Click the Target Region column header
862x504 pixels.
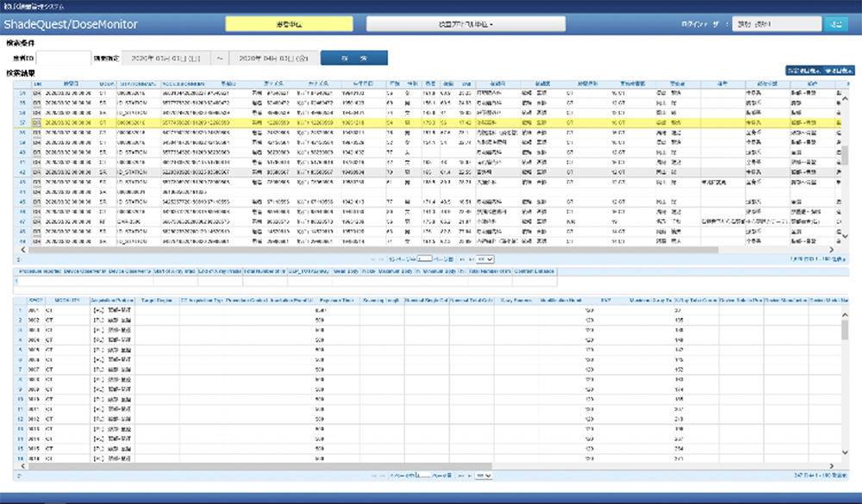click(x=157, y=300)
